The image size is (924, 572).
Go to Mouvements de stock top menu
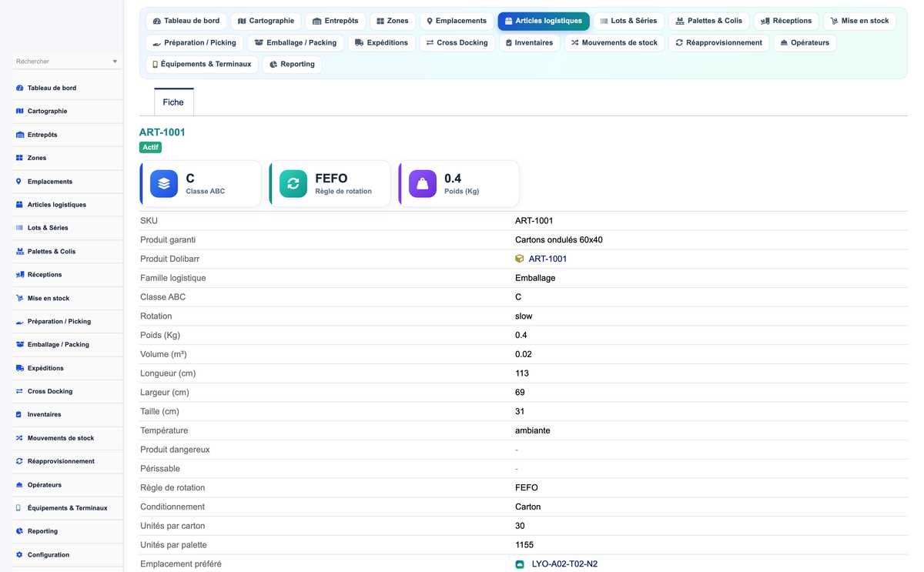point(614,42)
